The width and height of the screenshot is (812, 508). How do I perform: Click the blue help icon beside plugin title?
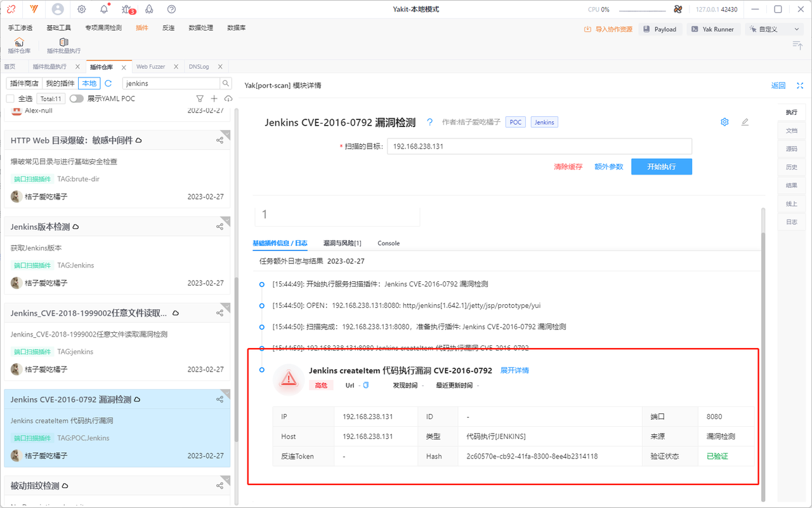[429, 122]
